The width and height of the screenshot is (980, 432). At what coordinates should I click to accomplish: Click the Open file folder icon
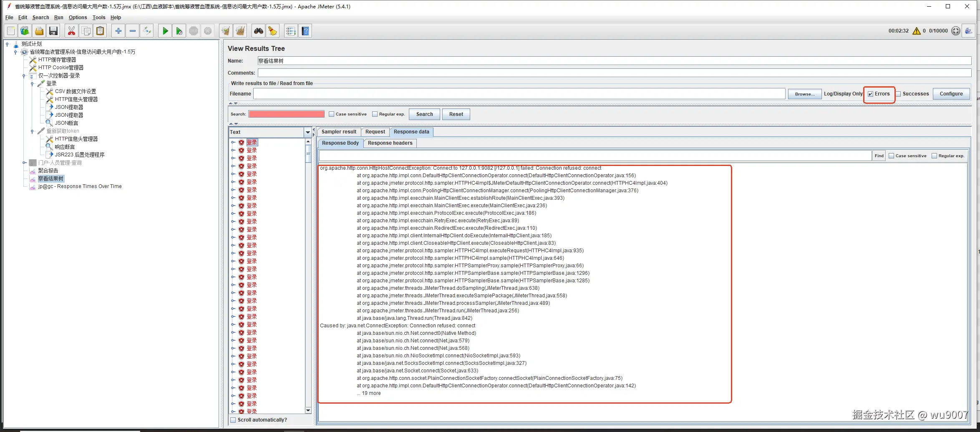39,31
